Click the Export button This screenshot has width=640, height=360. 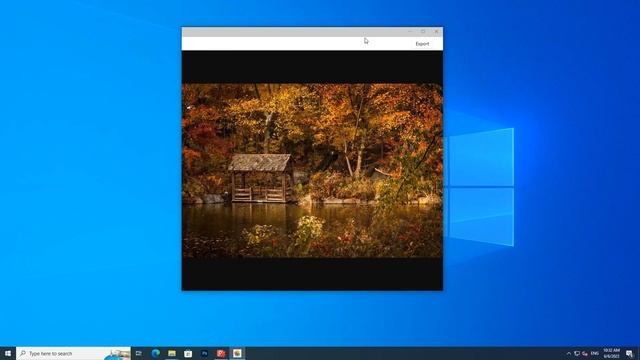click(422, 44)
